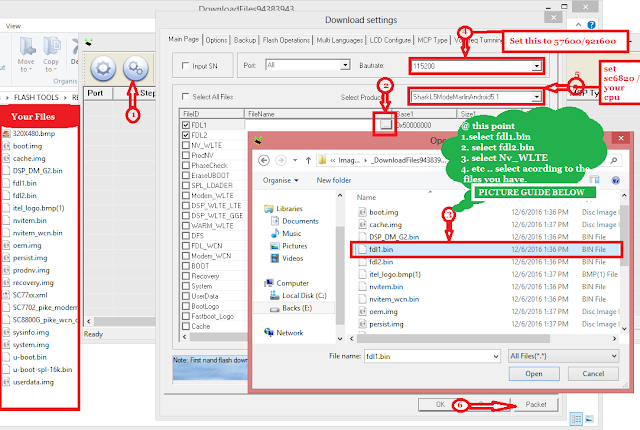Check the ProdNV checkbox
640x430 pixels.
pyautogui.click(x=186, y=155)
